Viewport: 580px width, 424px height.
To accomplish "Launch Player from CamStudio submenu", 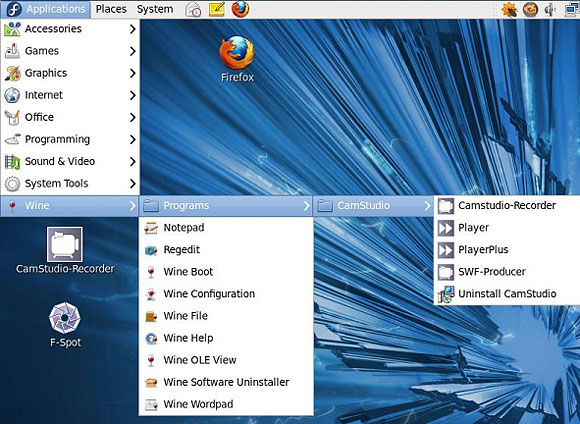I will pos(507,228).
